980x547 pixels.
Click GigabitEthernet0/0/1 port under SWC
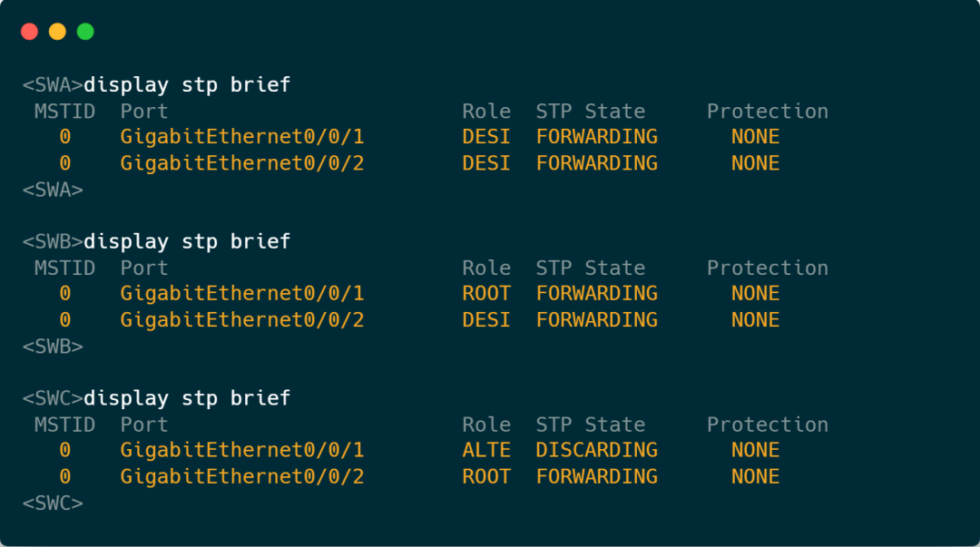coord(241,450)
